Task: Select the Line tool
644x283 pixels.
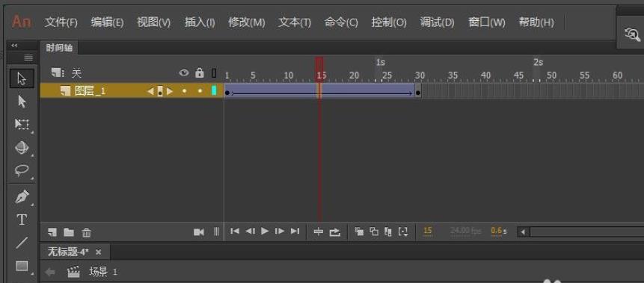Action: coord(22,243)
